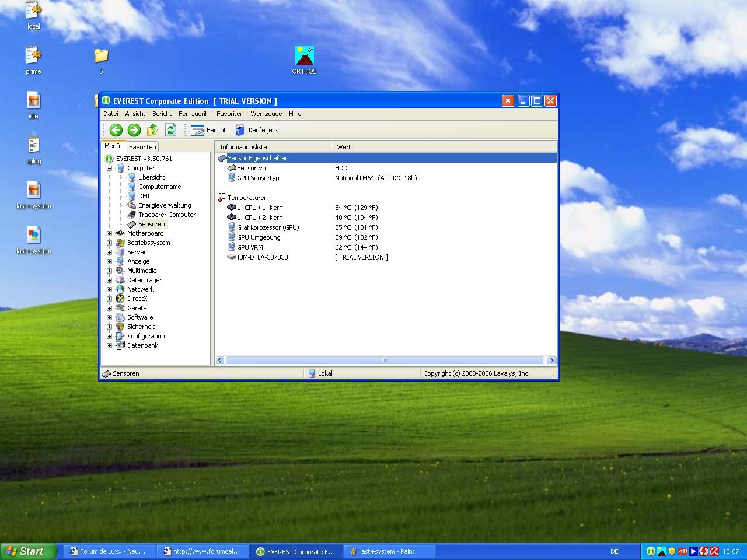The height and width of the screenshot is (560, 747).
Task: Click the green Forward arrow toolbar icon
Action: click(134, 130)
